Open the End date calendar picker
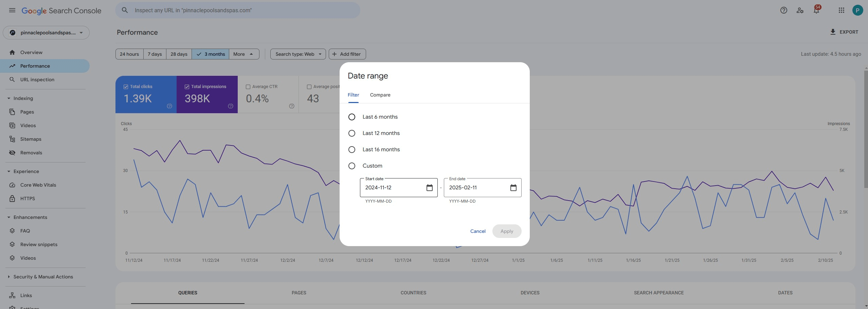This screenshot has height=309, width=868. pos(513,188)
